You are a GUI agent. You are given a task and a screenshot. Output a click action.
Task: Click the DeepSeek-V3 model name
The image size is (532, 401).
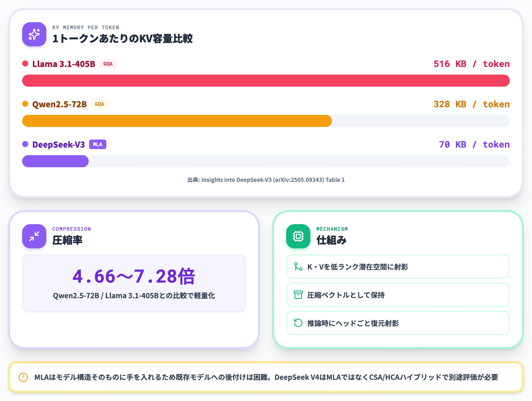pyautogui.click(x=58, y=145)
